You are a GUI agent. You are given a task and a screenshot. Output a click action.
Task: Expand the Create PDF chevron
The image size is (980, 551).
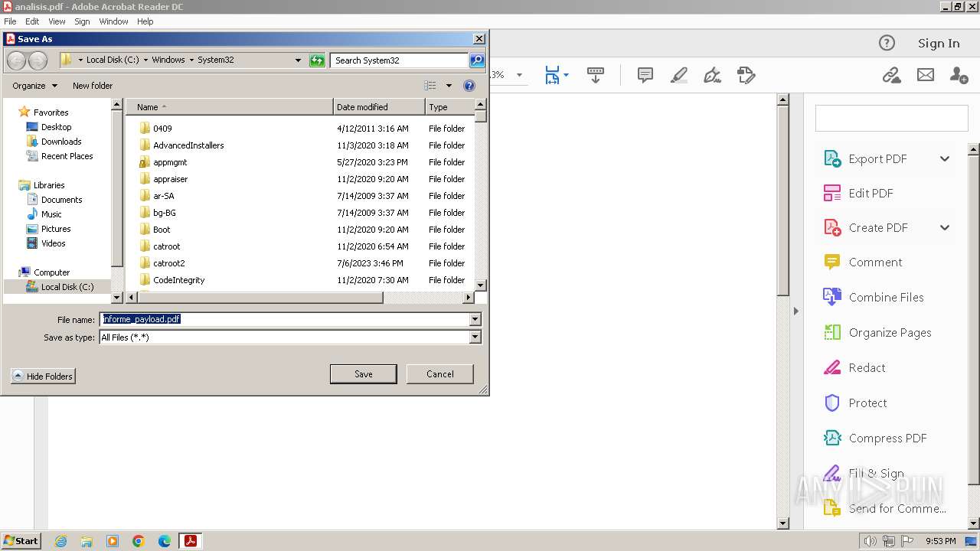coord(945,228)
